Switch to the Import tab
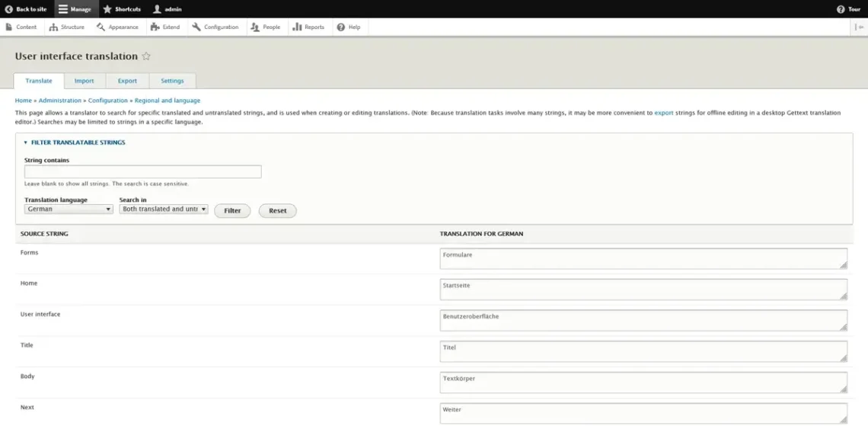This screenshot has height=426, width=868. (x=84, y=81)
